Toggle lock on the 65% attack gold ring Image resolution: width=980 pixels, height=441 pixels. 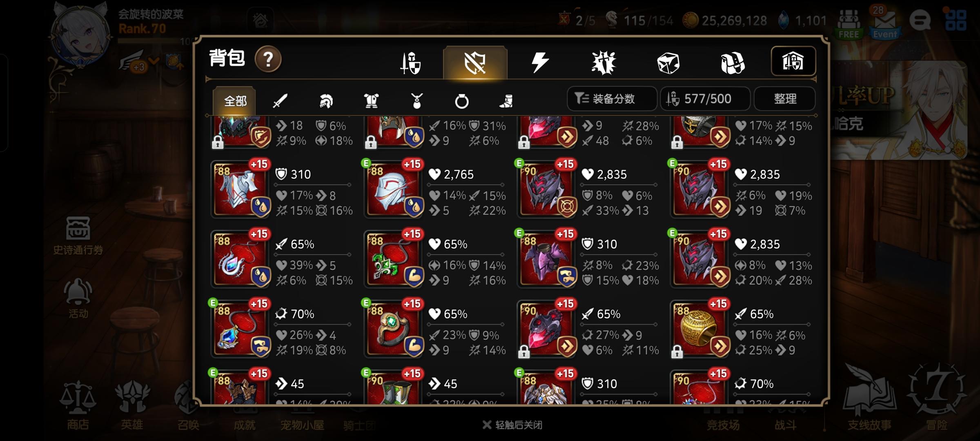pos(677,351)
